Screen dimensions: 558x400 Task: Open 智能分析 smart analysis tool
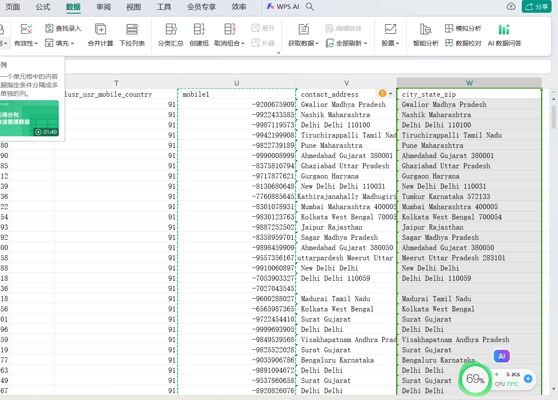[426, 35]
